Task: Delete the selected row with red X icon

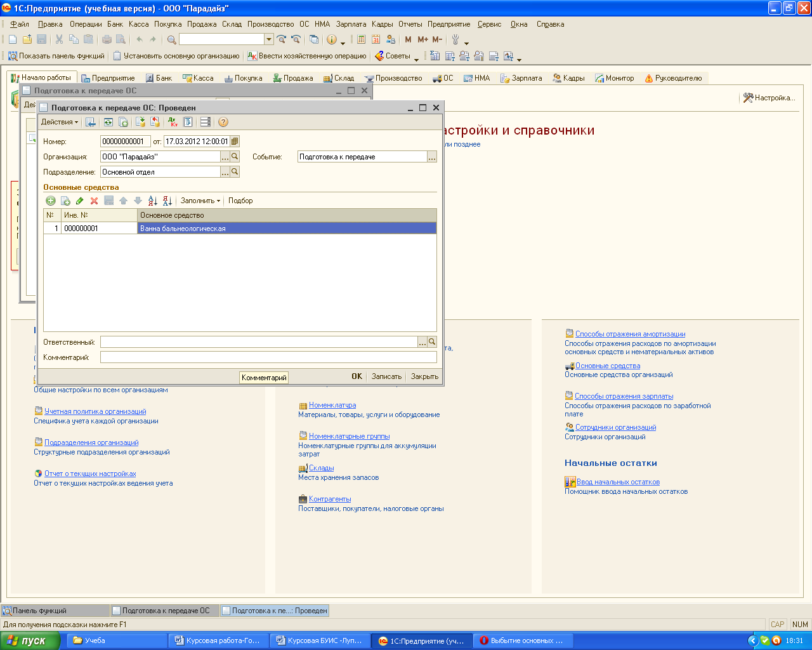Action: pos(94,201)
